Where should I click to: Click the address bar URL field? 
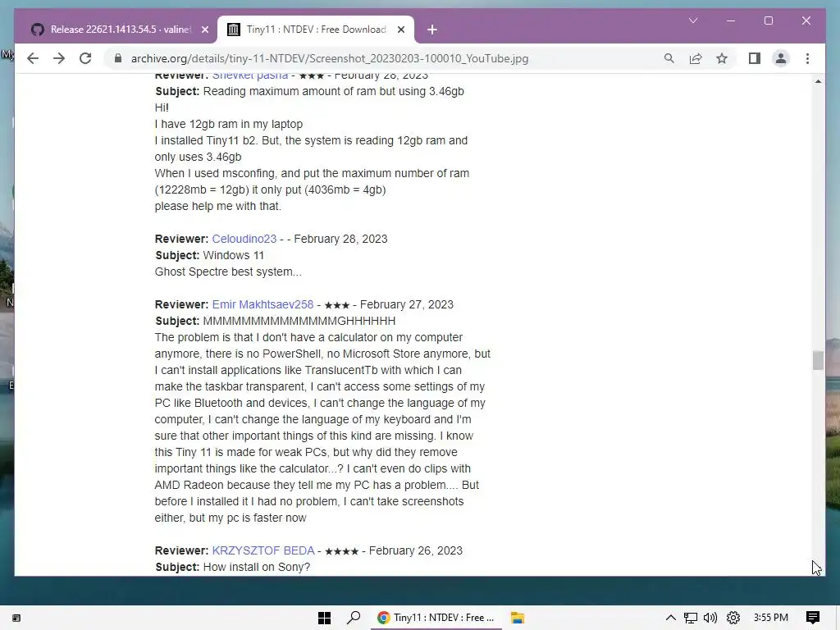[x=330, y=58]
